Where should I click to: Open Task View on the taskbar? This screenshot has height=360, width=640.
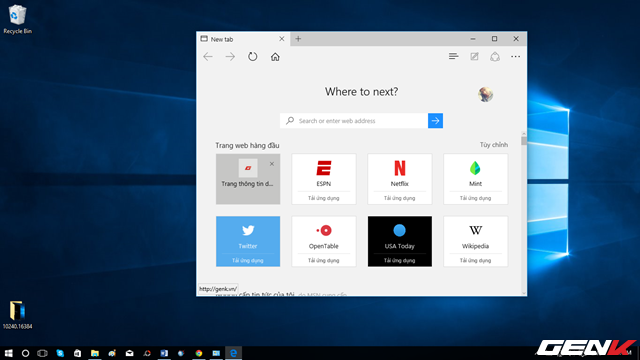point(42,353)
